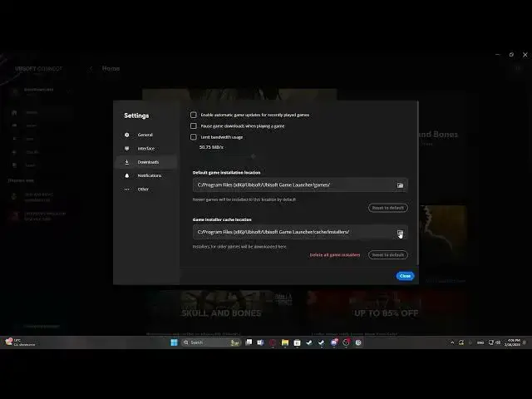Viewport: 532px width, 399px height.
Task: Open the weather widget on taskbar
Action: click(20, 342)
